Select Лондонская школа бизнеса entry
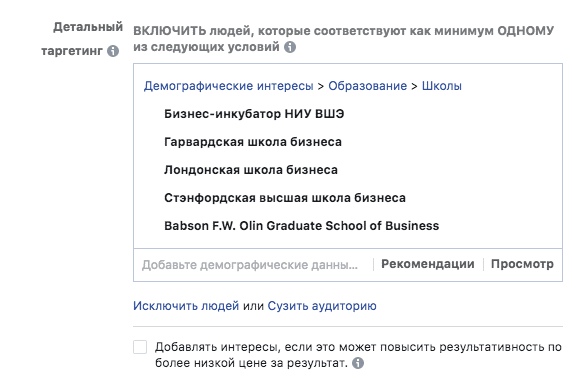This screenshot has width=579, height=386. click(251, 170)
